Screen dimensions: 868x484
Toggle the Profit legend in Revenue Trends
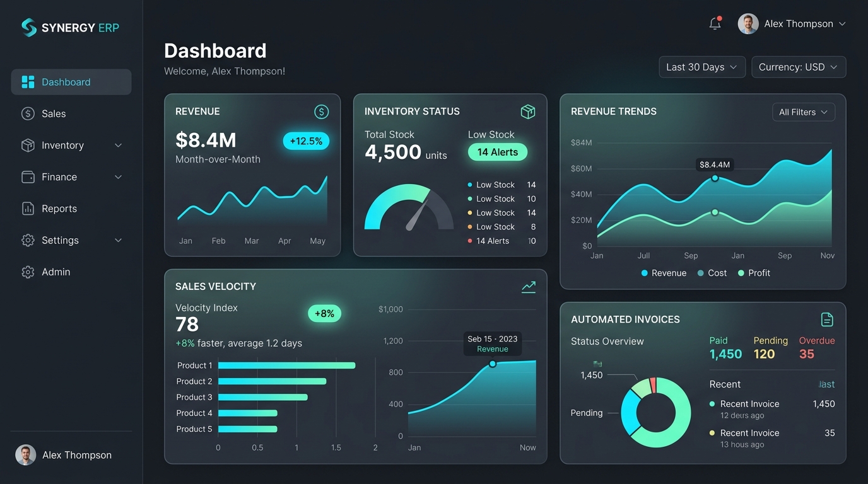pos(754,273)
